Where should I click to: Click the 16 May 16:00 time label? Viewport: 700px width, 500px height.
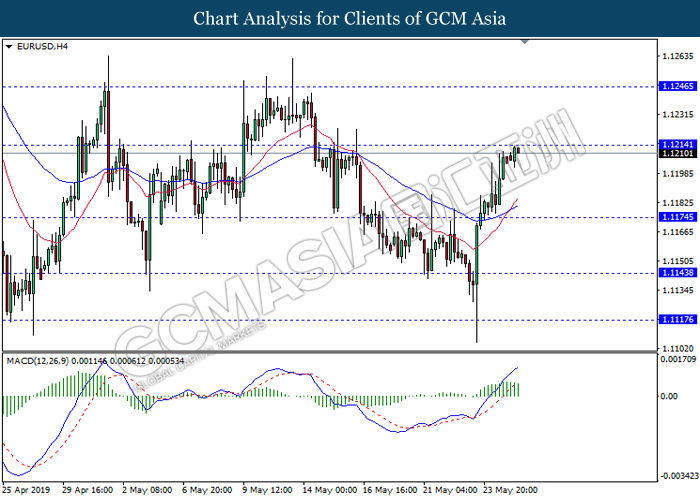tap(390, 490)
